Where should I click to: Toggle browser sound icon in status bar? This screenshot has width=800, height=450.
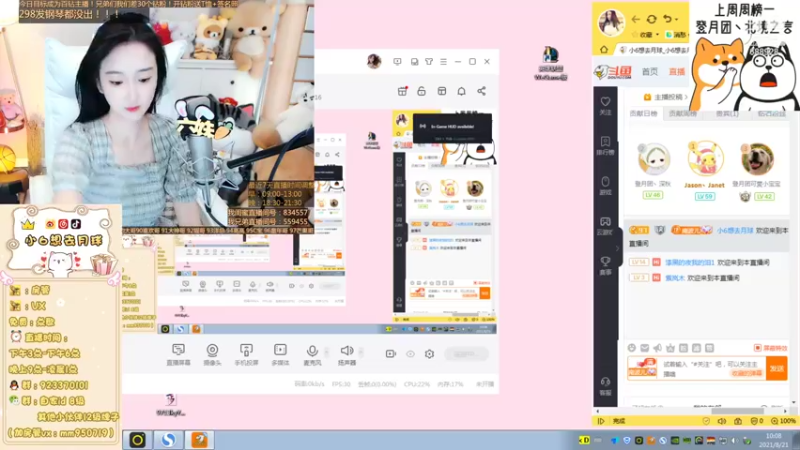click(x=722, y=421)
